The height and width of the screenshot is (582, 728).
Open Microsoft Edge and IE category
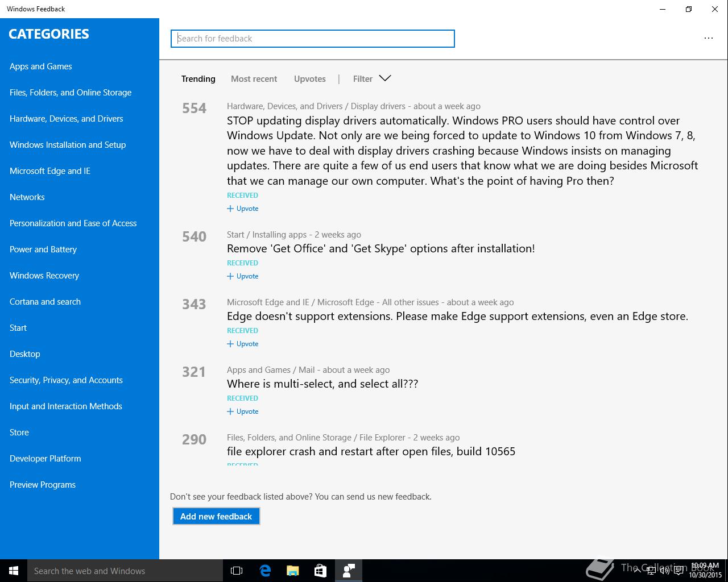click(50, 171)
